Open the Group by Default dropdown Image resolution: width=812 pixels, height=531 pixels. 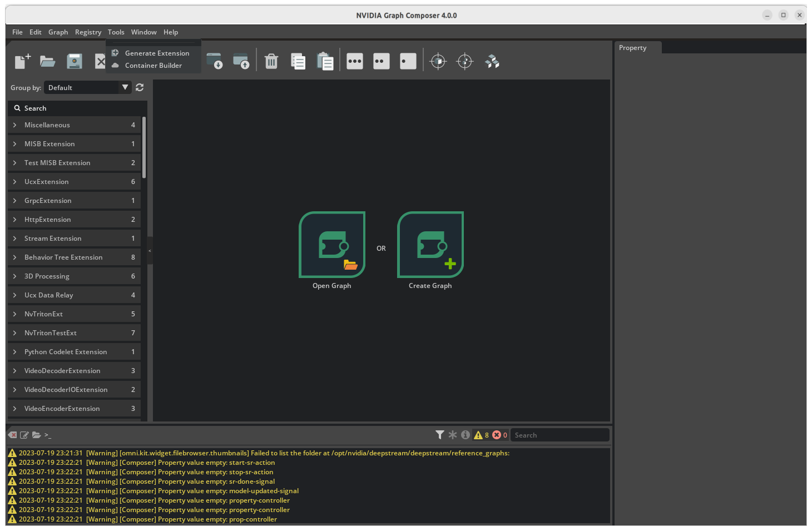coord(88,87)
